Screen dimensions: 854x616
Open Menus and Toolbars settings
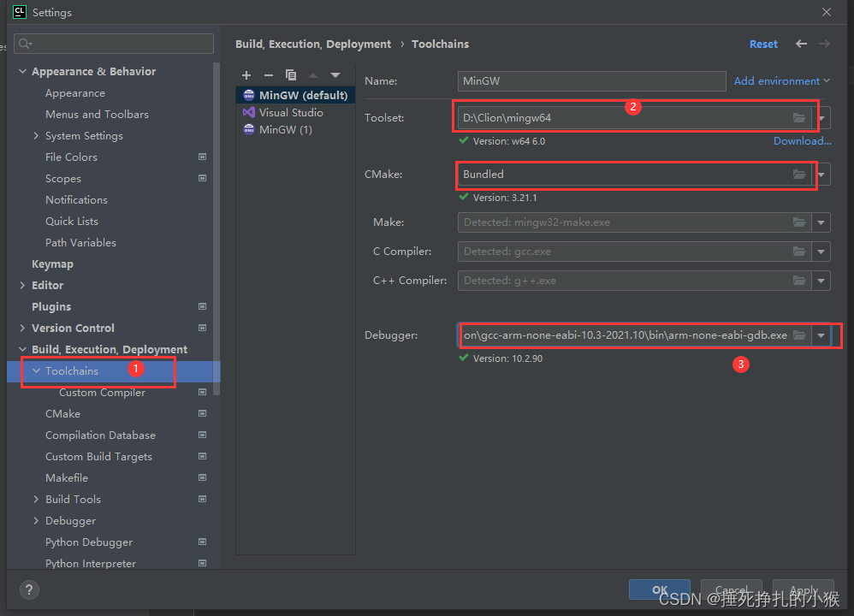(97, 115)
